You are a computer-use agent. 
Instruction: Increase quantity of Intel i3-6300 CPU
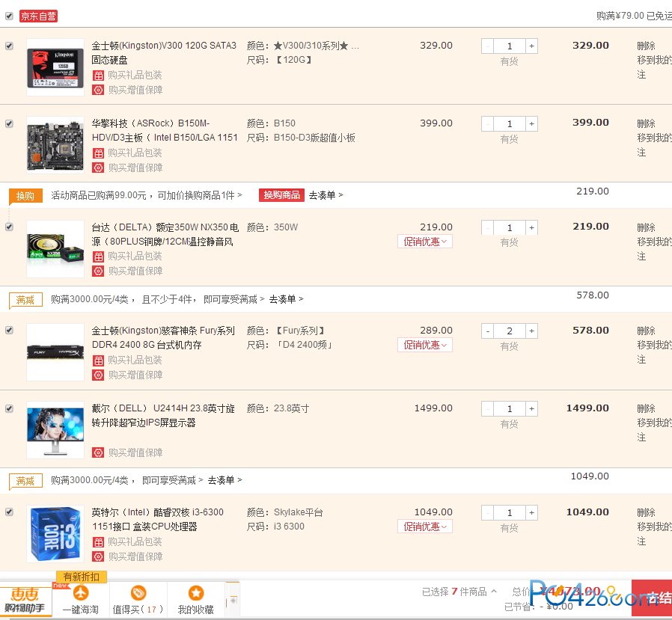531,512
